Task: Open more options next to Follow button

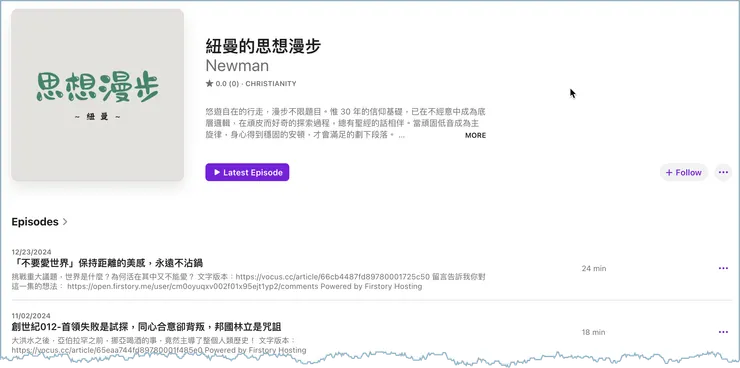Action: click(x=723, y=172)
